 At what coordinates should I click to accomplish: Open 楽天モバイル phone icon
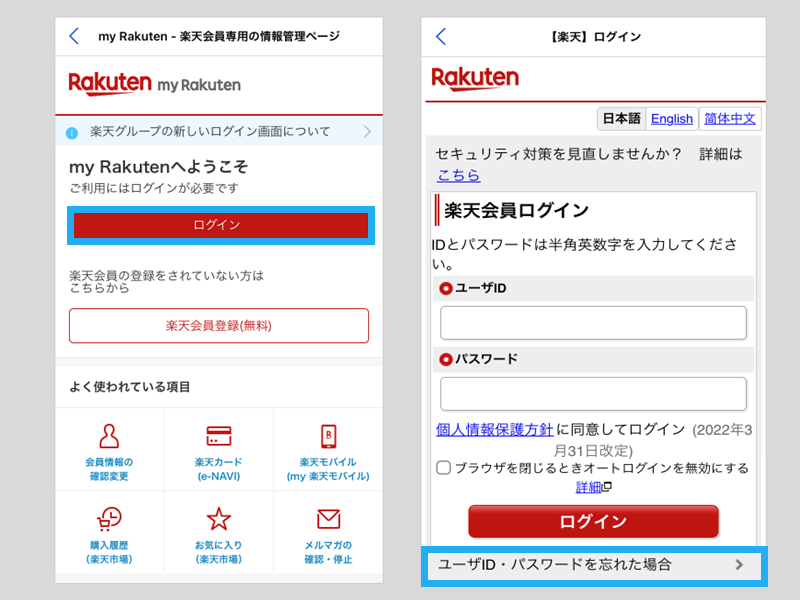(x=328, y=436)
